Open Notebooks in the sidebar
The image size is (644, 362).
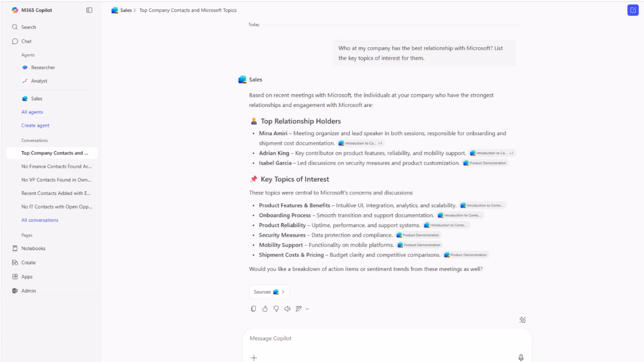(33, 248)
